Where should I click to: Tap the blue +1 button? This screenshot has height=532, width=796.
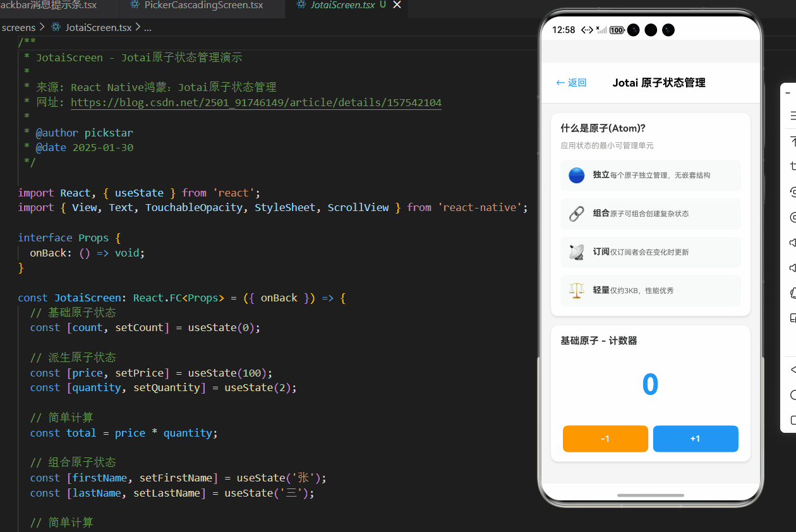tap(696, 438)
